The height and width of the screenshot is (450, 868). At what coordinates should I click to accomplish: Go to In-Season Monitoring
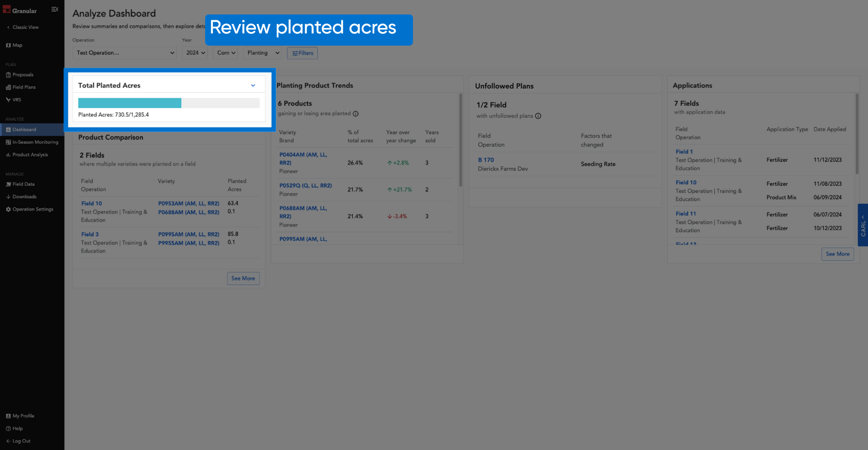35,142
